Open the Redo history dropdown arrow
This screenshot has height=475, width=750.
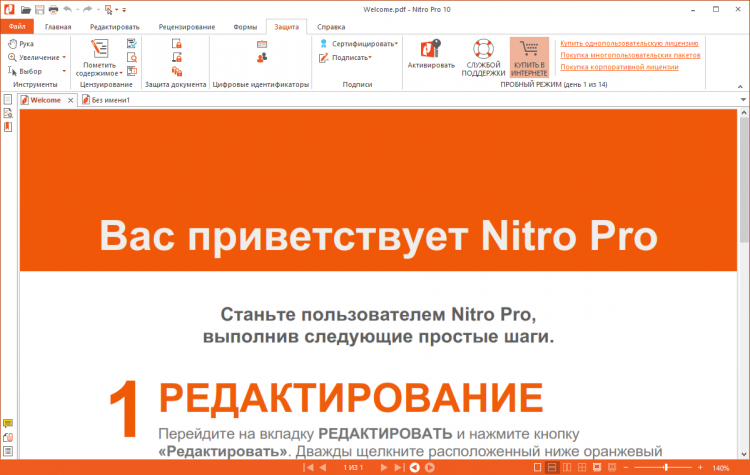(x=98, y=10)
